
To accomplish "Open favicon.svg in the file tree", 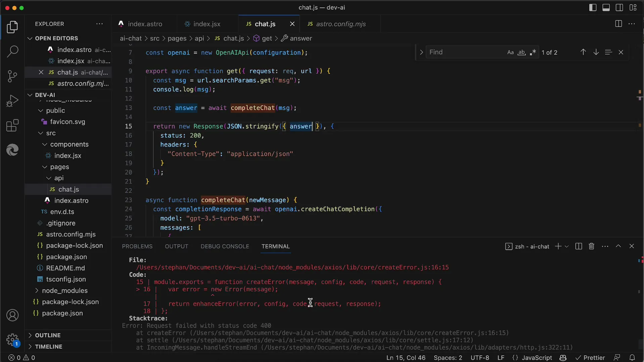I will tap(67, 122).
